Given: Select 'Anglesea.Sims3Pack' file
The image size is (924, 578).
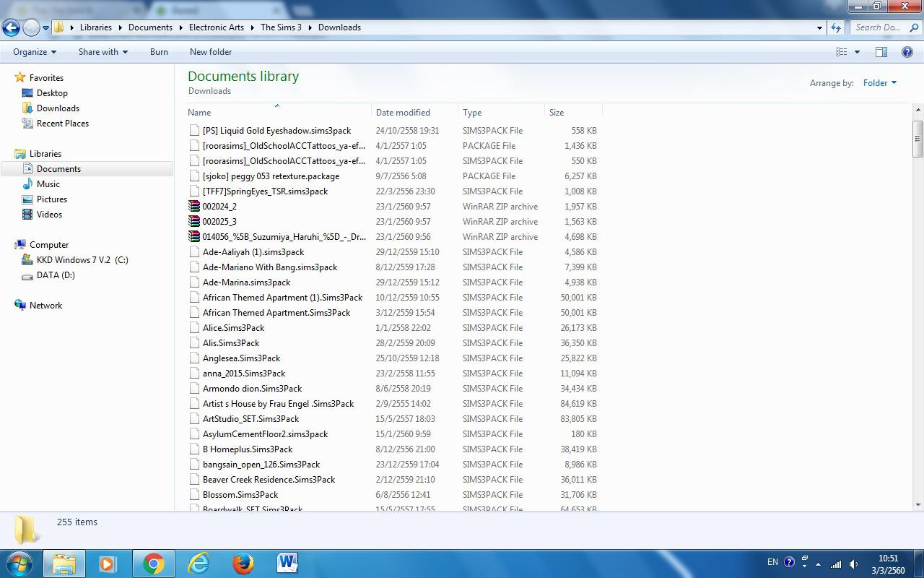Looking at the screenshot, I should 241,358.
